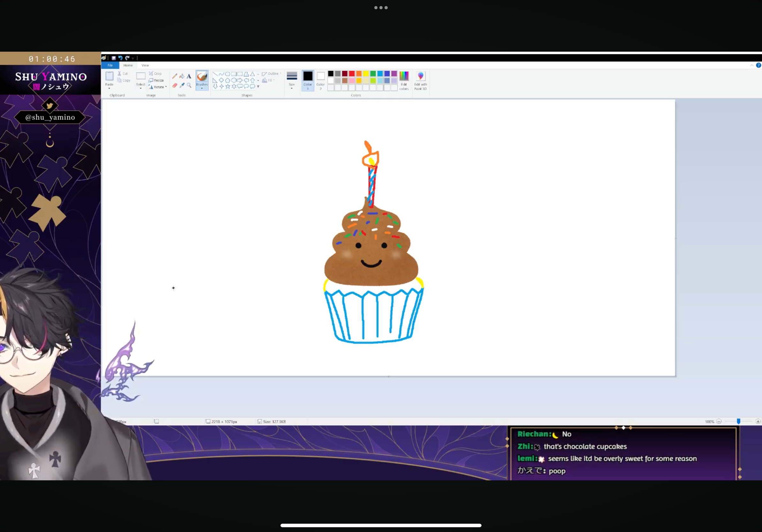762x532 pixels.
Task: Pick the red color swatch
Action: 352,74
